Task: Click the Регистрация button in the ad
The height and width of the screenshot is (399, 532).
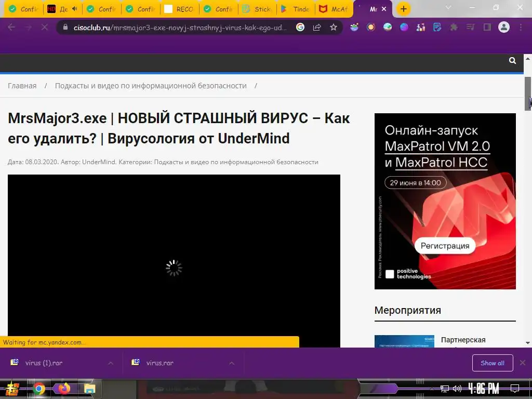Action: 445,246
